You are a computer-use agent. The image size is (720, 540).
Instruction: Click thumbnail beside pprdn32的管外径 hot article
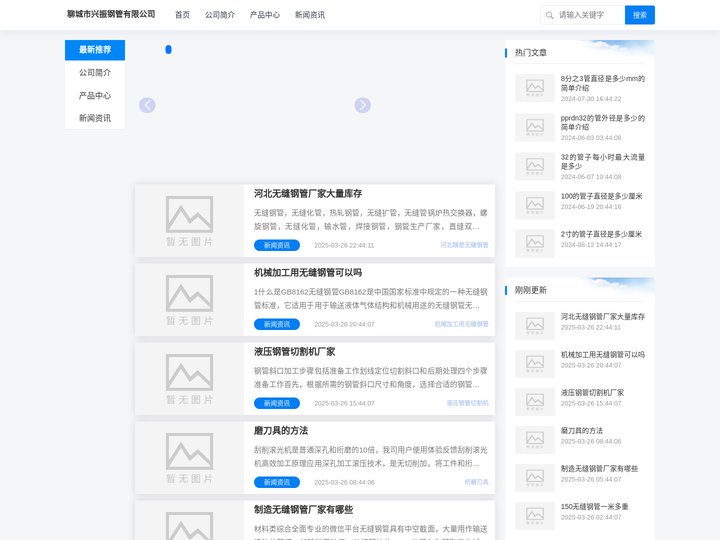pyautogui.click(x=534, y=127)
